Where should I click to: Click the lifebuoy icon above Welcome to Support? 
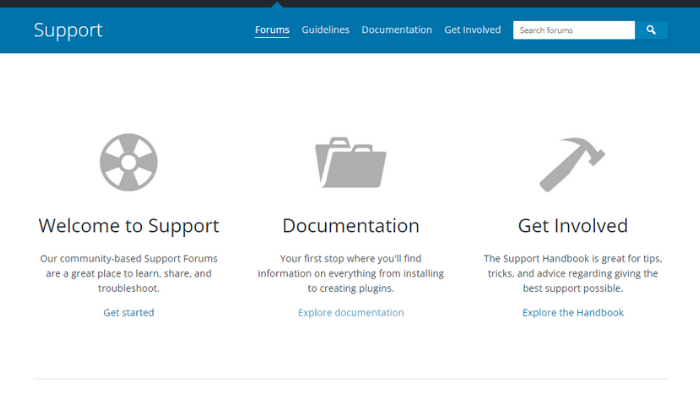pyautogui.click(x=128, y=162)
